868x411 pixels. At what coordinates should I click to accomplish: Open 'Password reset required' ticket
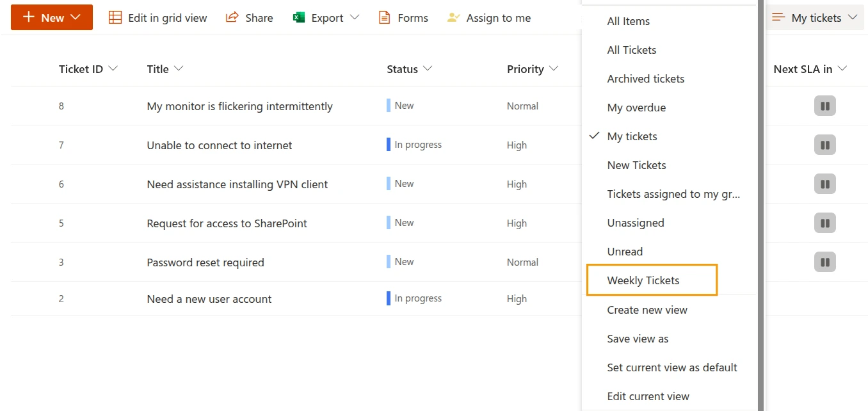pos(205,262)
